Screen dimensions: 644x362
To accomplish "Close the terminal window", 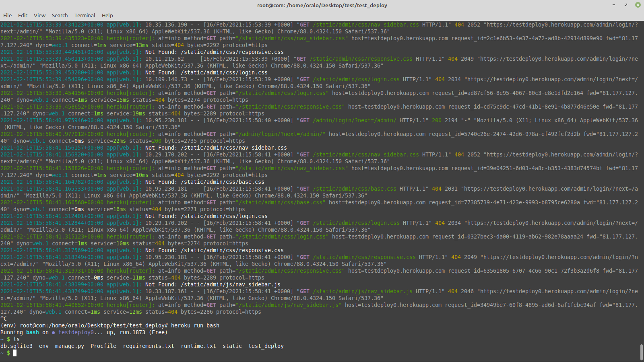I will coord(638,5).
